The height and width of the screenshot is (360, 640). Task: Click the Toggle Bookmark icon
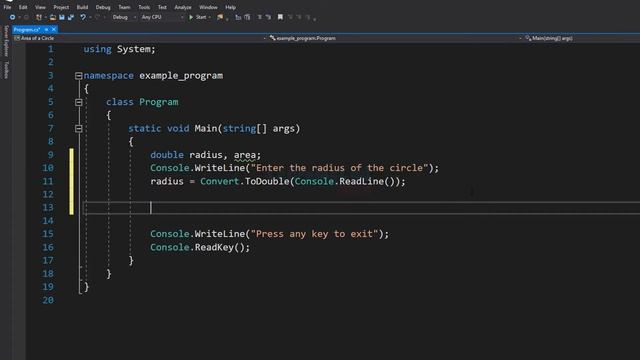[280, 17]
